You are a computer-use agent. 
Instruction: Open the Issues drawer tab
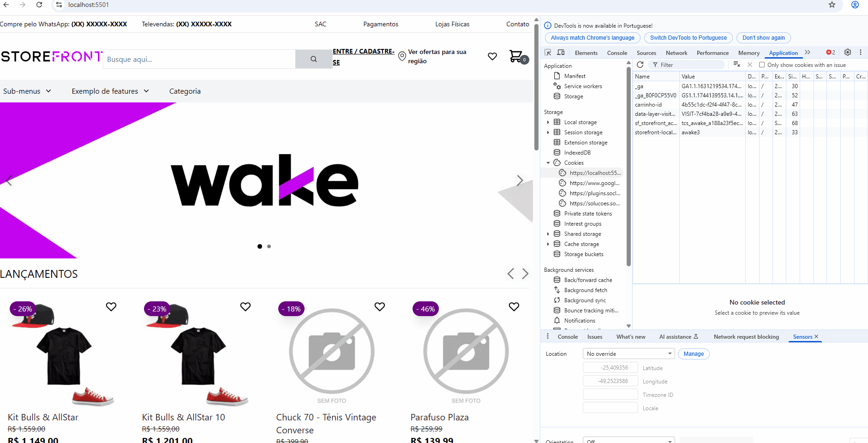(x=595, y=337)
